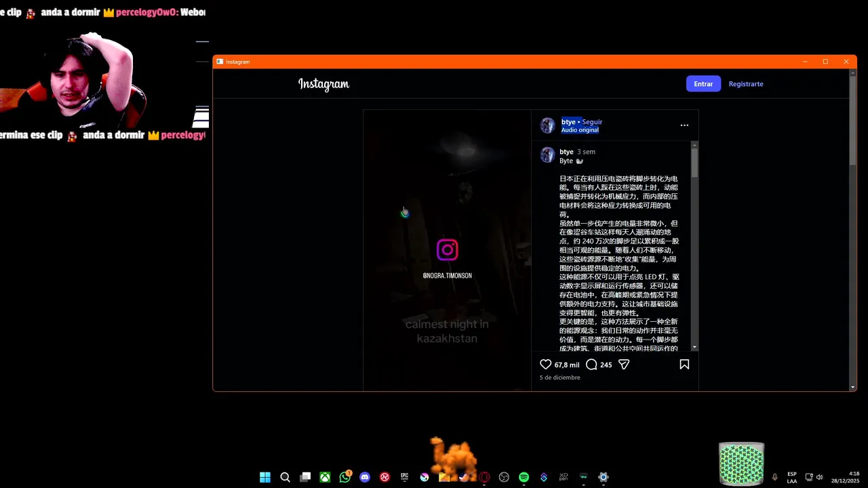Click the caption scrollbar thumb
The image size is (868, 488).
694,163
